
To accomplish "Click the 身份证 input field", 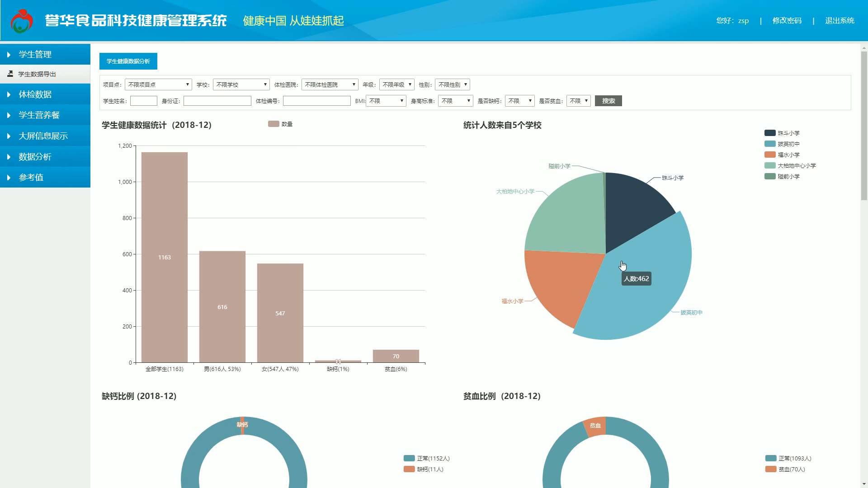I will (x=217, y=101).
